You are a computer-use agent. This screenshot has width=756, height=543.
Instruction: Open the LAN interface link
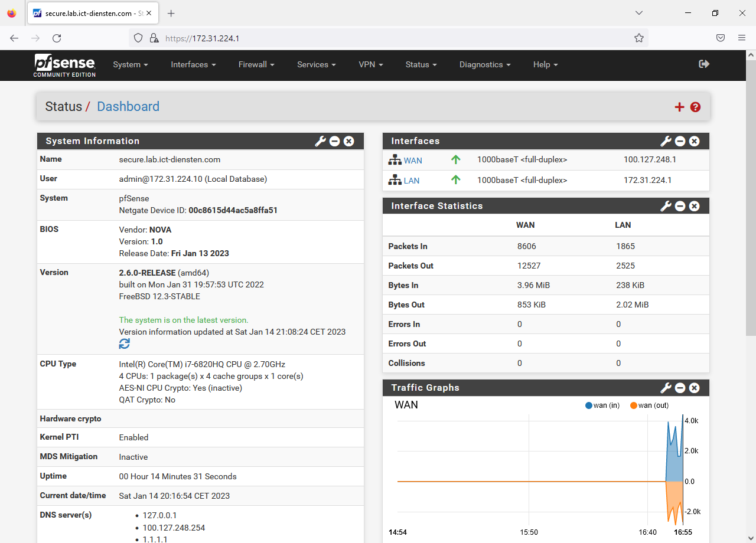click(412, 181)
